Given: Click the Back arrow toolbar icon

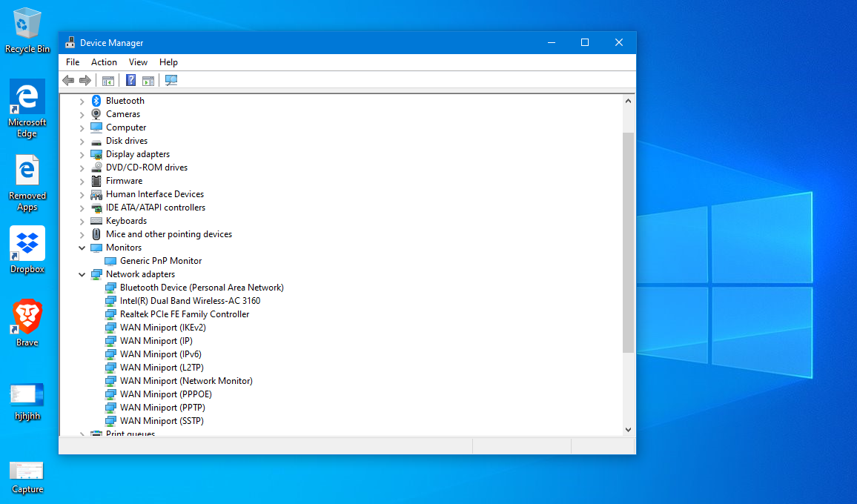Looking at the screenshot, I should click(x=68, y=80).
